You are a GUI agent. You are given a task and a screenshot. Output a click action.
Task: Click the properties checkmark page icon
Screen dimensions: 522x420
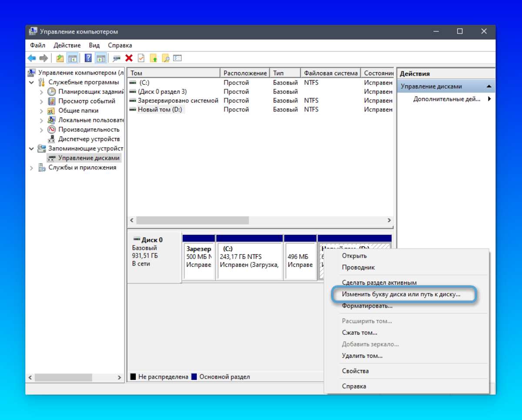pyautogui.click(x=141, y=58)
